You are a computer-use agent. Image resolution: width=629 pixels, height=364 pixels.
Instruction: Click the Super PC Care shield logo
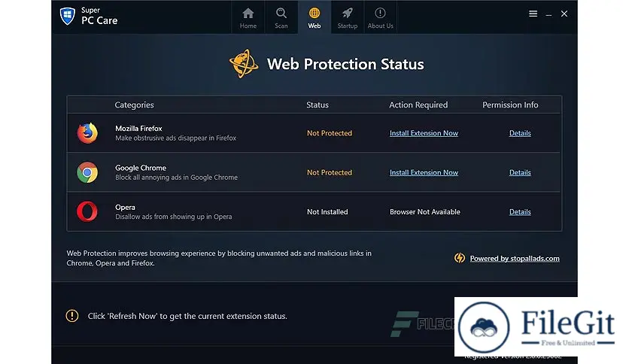tap(68, 16)
